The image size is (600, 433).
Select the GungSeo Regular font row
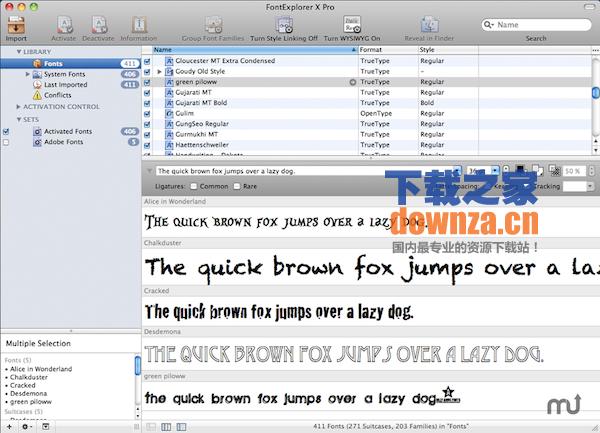(366, 124)
